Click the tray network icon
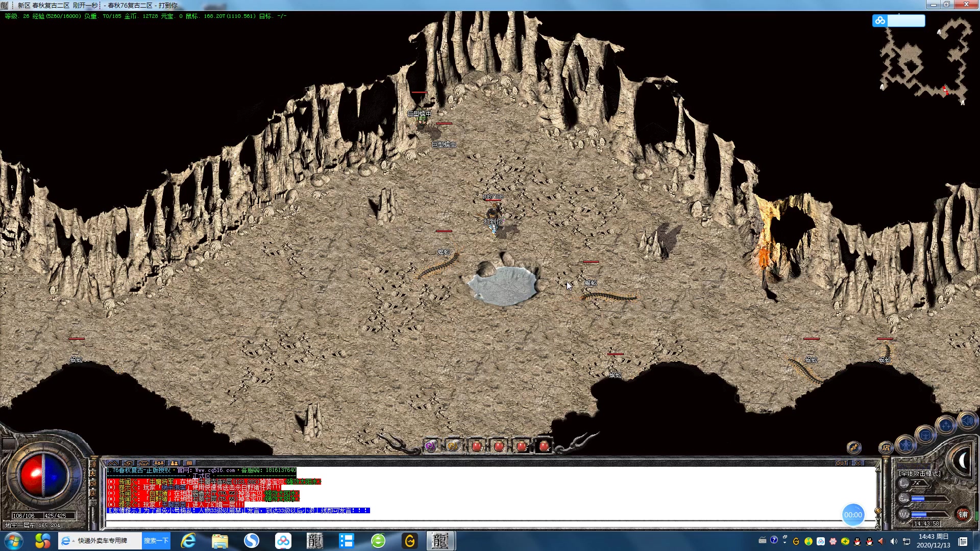980x551 pixels. tap(906, 541)
